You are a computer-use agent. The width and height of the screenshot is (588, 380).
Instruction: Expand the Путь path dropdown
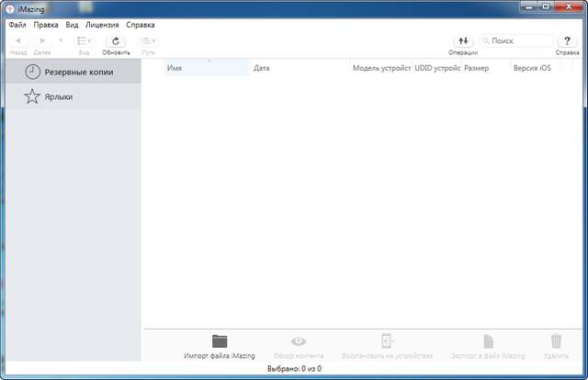click(x=148, y=41)
